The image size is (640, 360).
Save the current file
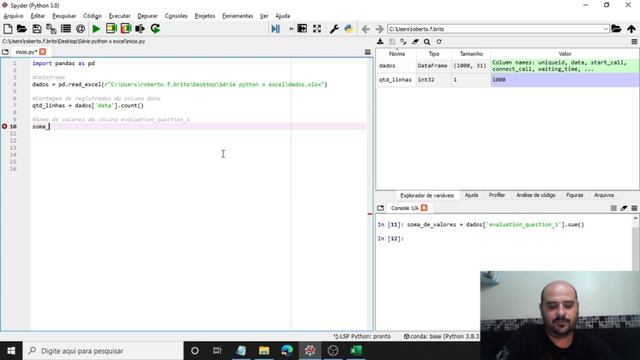pyautogui.click(x=37, y=29)
